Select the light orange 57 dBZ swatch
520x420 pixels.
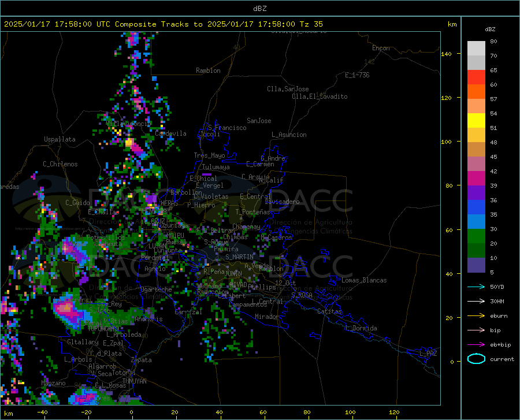[476, 106]
